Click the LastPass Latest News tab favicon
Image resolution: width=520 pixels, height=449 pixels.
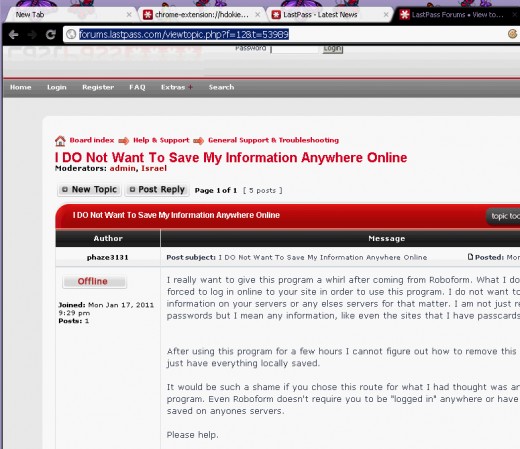276,15
